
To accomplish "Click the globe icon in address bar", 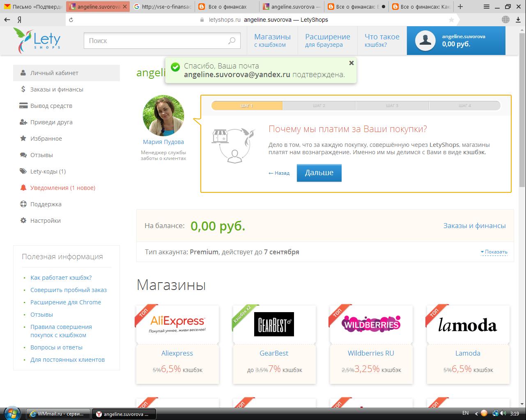I will (x=505, y=20).
